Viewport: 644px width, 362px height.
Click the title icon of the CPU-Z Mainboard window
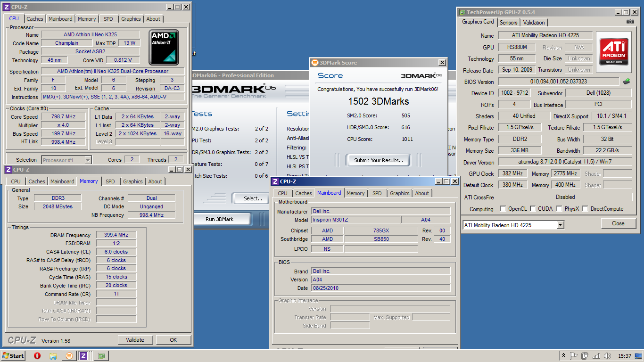point(275,181)
